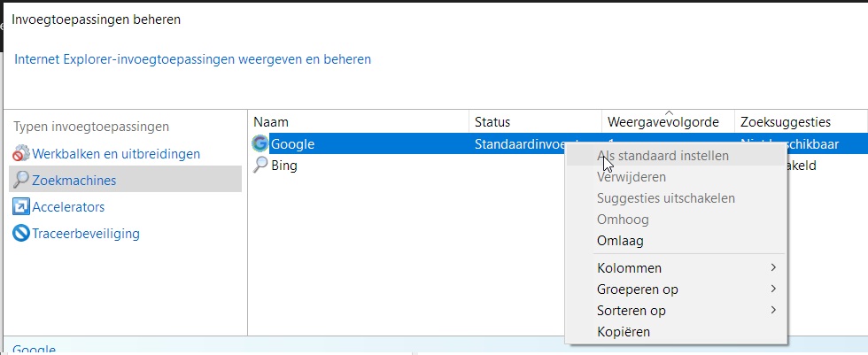This screenshot has width=868, height=355.
Task: Click the Accelerators arrow icon
Action: (x=21, y=207)
